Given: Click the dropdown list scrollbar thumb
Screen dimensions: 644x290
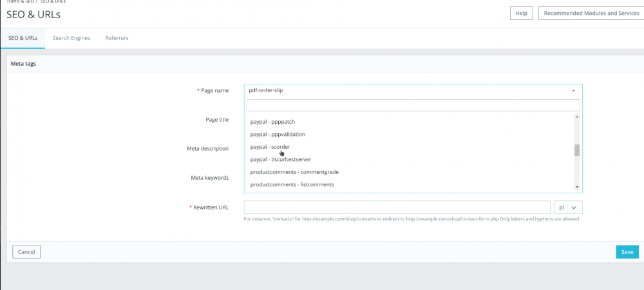Looking at the screenshot, I should [577, 150].
